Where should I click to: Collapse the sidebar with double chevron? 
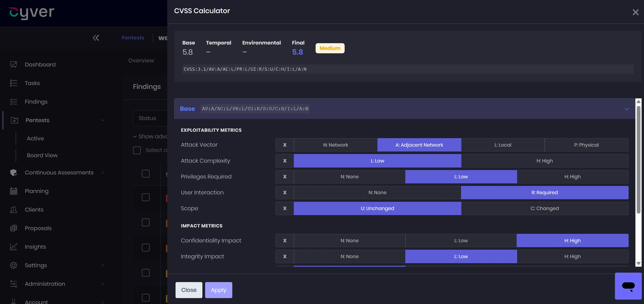[x=96, y=38]
